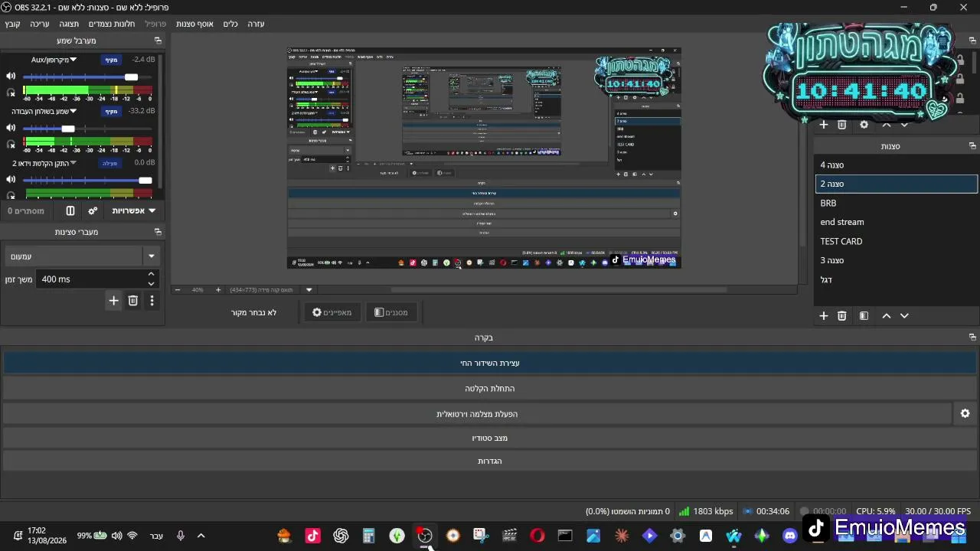Move the selected source up

point(887,124)
